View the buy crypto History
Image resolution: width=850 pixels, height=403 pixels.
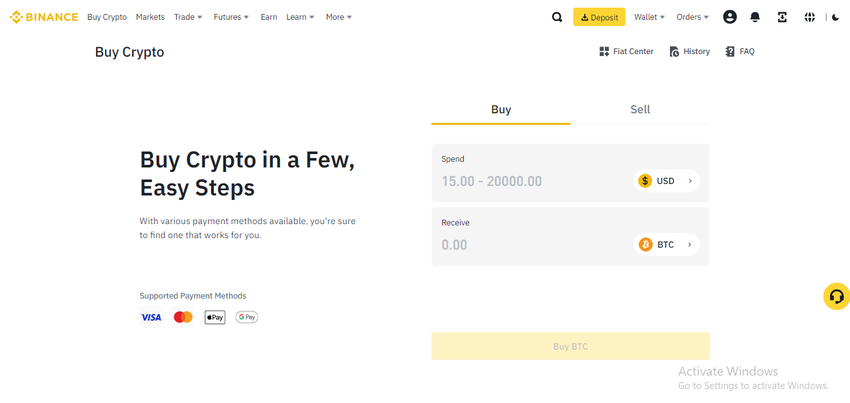tap(689, 51)
